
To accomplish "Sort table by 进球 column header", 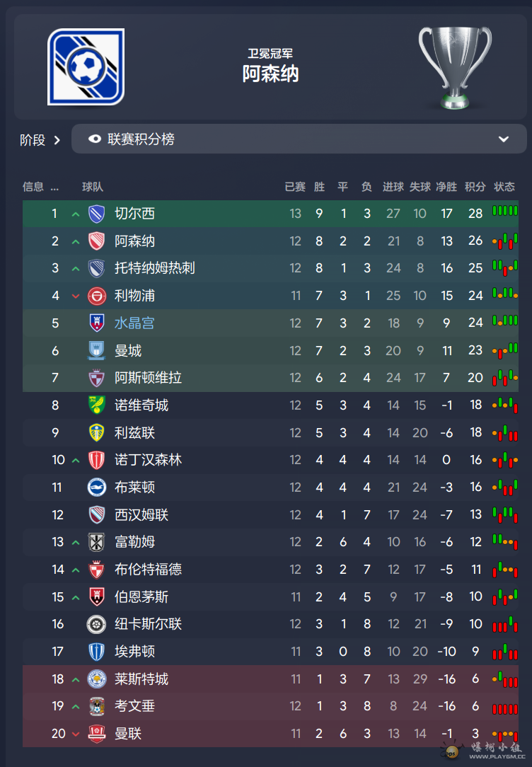I will click(393, 187).
